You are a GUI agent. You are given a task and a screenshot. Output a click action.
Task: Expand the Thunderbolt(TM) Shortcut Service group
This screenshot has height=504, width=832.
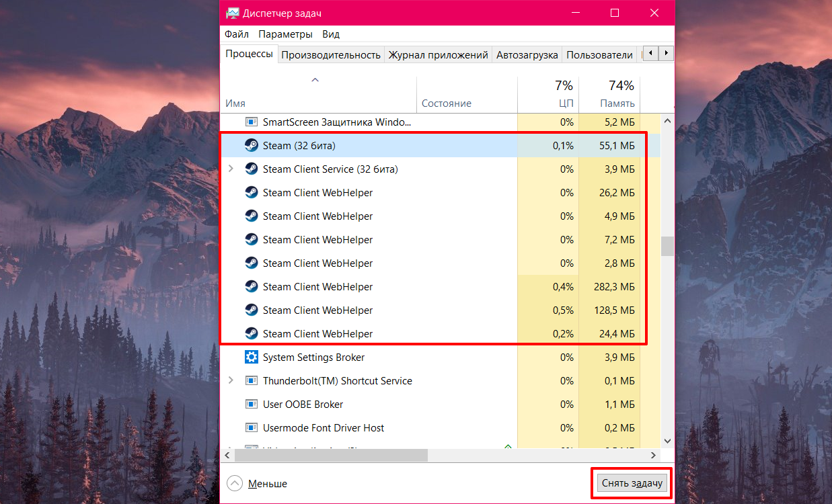pos(231,381)
